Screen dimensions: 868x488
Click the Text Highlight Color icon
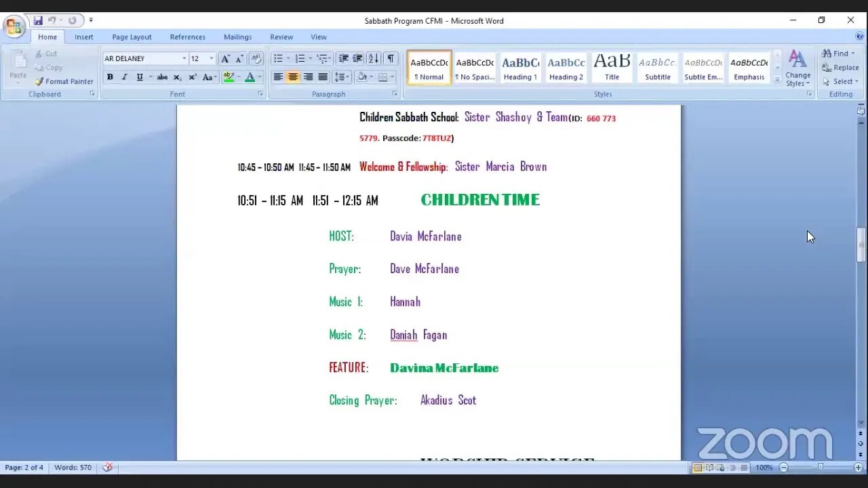(229, 77)
